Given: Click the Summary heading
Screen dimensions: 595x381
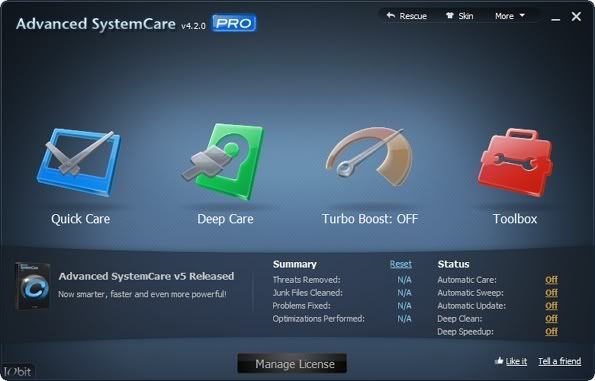Looking at the screenshot, I should click(294, 264).
